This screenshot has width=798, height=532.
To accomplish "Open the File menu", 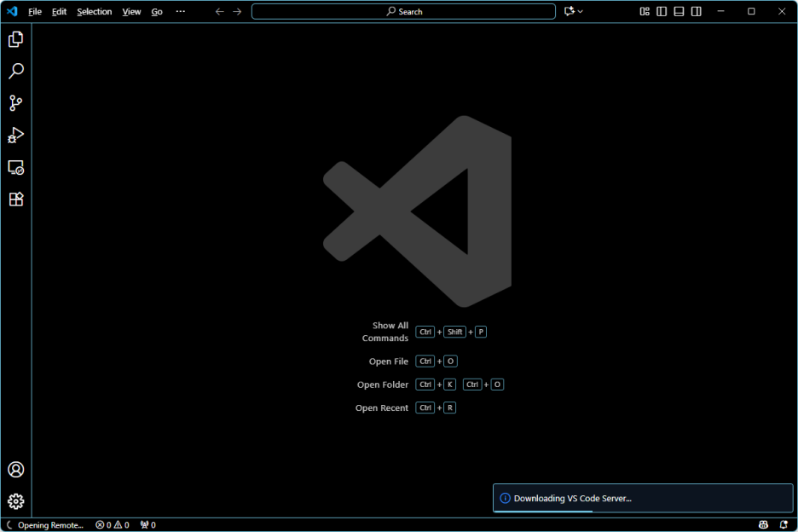I will point(35,11).
